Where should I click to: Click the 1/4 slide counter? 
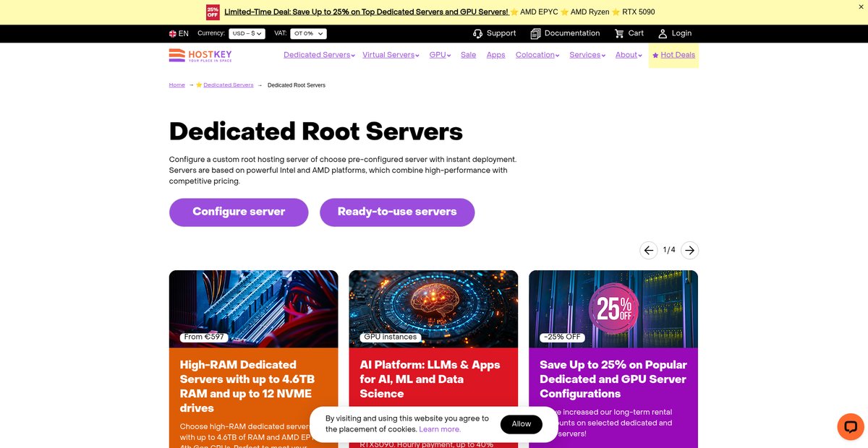(x=669, y=250)
